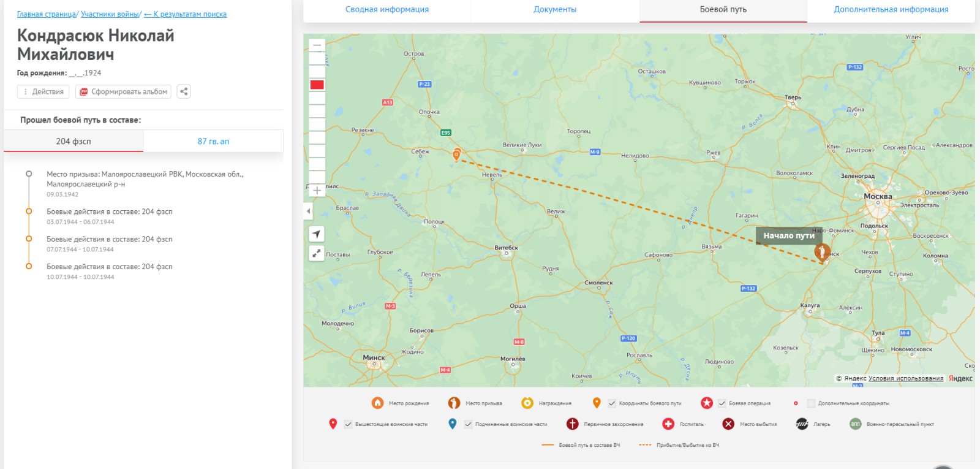980x469 pixels.
Task: Uncheck the Боевая операция checkbox
Action: [x=722, y=403]
